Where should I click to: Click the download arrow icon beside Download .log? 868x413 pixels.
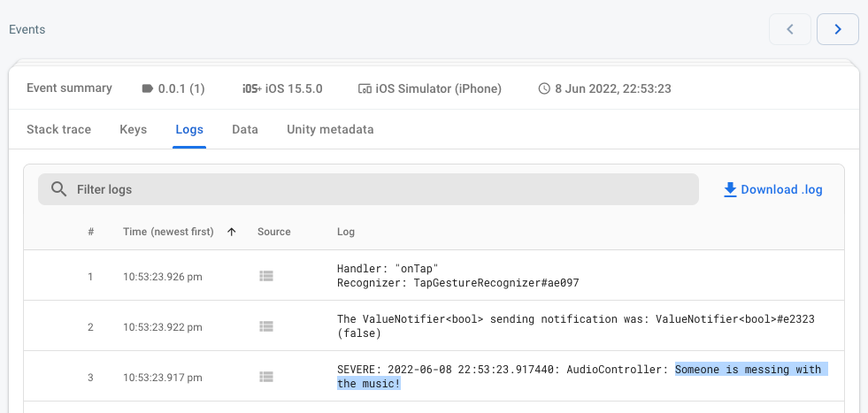(730, 190)
